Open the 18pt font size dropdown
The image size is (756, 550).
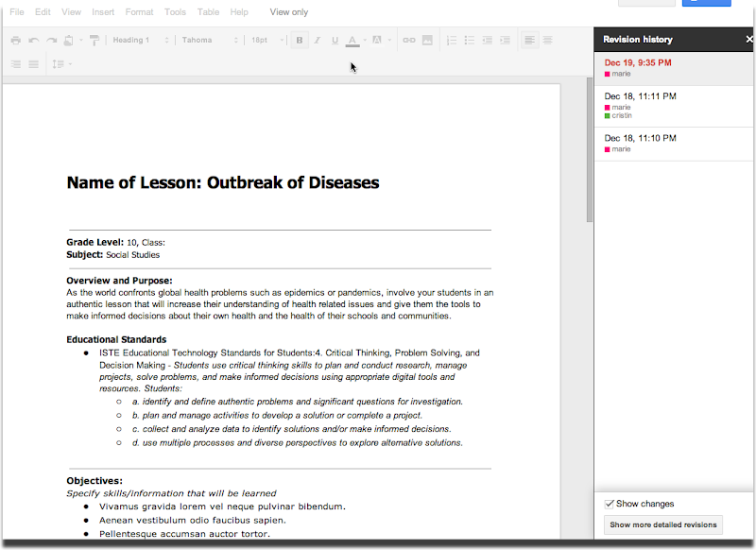267,40
